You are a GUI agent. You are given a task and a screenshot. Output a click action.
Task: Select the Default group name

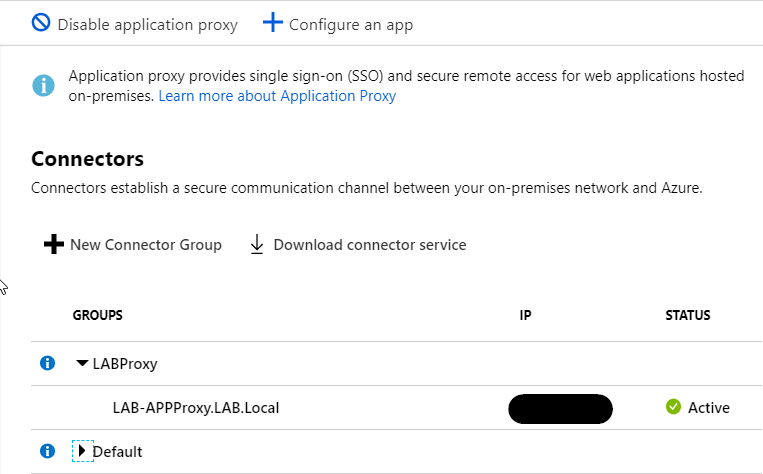pyautogui.click(x=117, y=451)
